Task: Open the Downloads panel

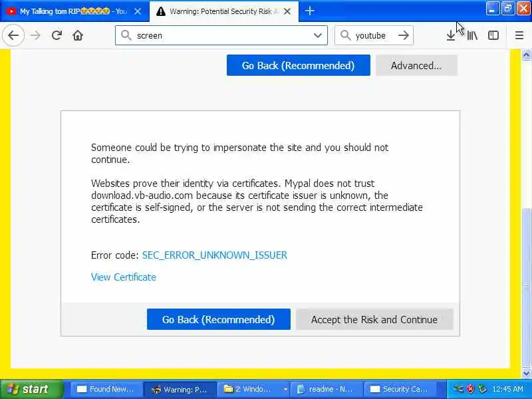Action: click(x=451, y=35)
